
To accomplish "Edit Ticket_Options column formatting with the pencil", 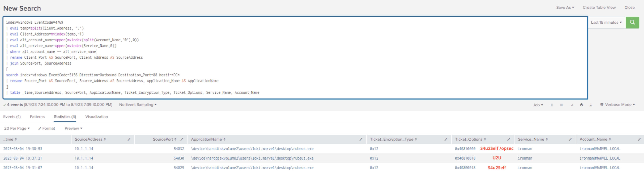I will click(x=509, y=139).
